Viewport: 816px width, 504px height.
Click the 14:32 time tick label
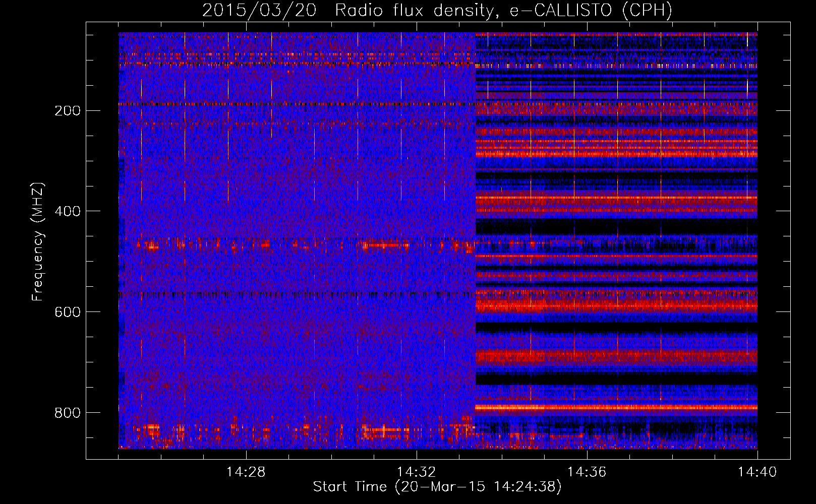417,472
